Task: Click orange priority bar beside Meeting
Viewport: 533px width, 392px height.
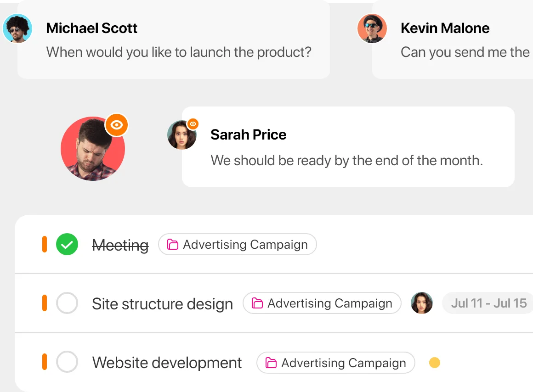Action: click(44, 244)
